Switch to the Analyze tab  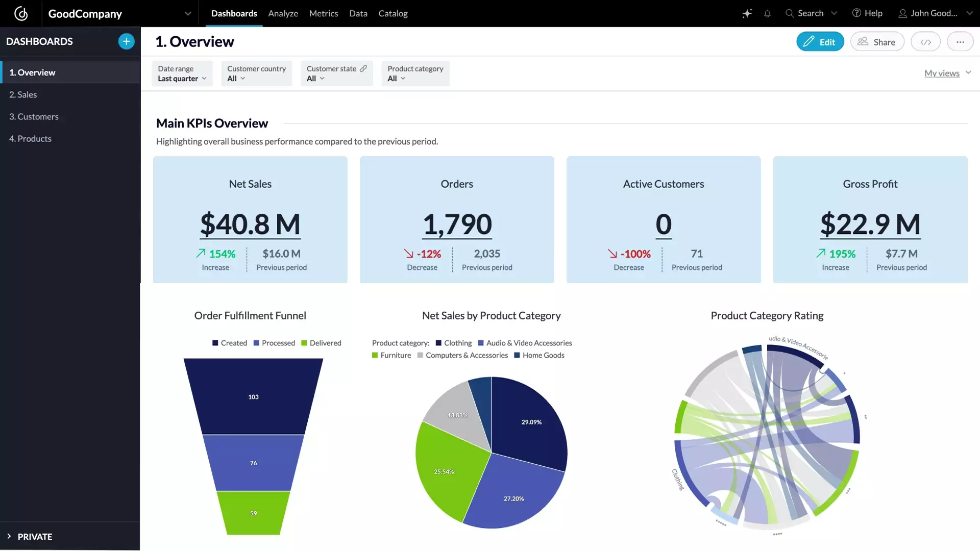pyautogui.click(x=283, y=14)
